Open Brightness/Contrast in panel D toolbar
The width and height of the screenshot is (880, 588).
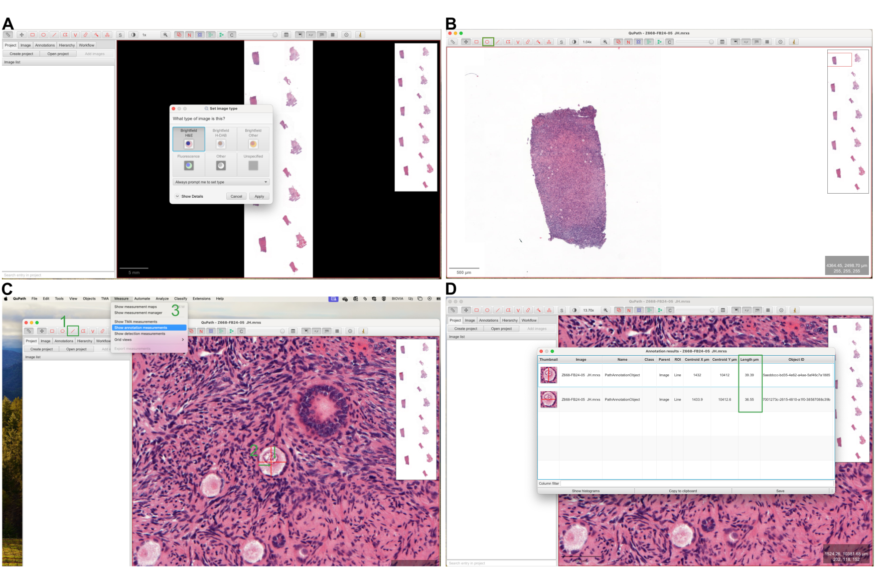pos(575,310)
